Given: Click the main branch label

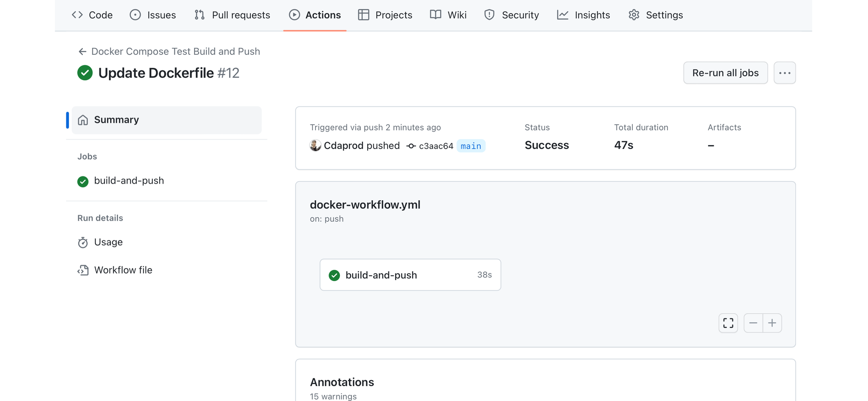Looking at the screenshot, I should point(470,146).
